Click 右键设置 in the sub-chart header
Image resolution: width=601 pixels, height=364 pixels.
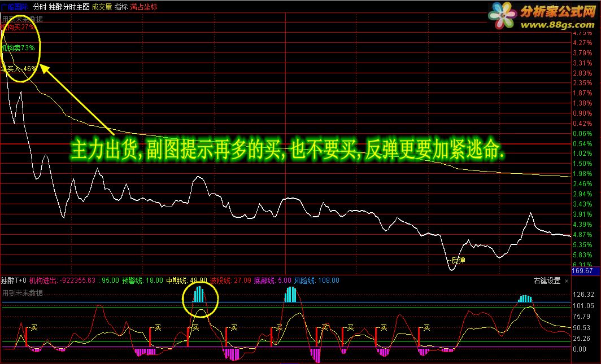click(547, 280)
